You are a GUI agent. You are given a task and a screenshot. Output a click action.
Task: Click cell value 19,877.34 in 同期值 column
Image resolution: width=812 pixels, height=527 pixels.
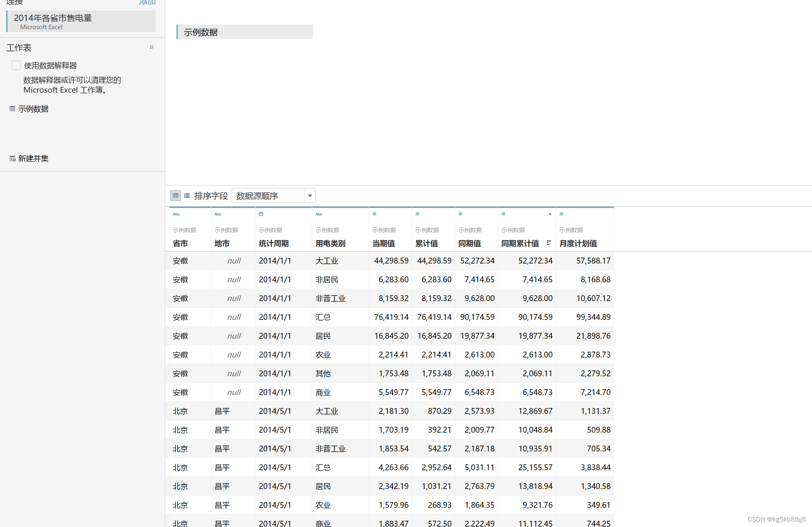477,336
